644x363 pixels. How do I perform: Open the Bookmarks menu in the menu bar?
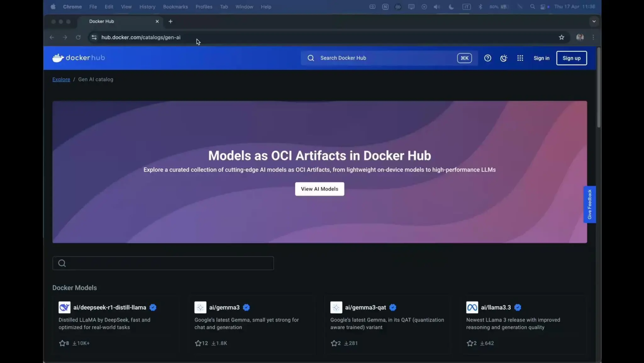[x=175, y=7]
